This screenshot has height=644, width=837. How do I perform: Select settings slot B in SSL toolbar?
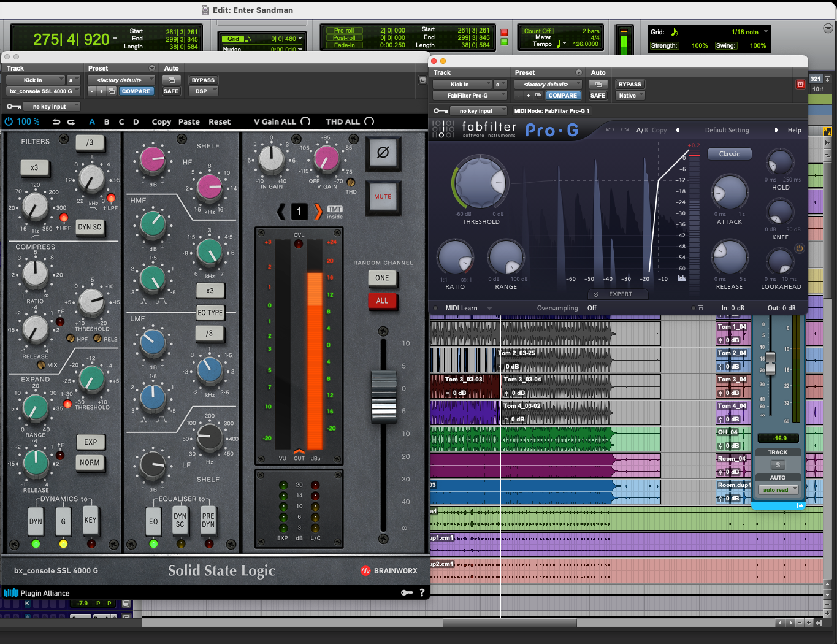coord(107,122)
